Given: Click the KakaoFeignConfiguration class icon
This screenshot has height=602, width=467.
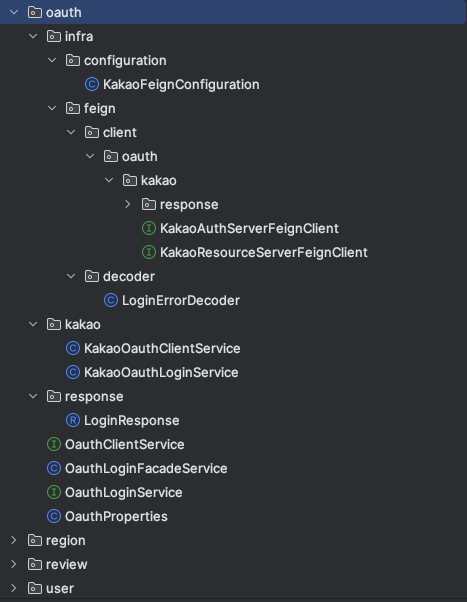Looking at the screenshot, I should (x=92, y=84).
